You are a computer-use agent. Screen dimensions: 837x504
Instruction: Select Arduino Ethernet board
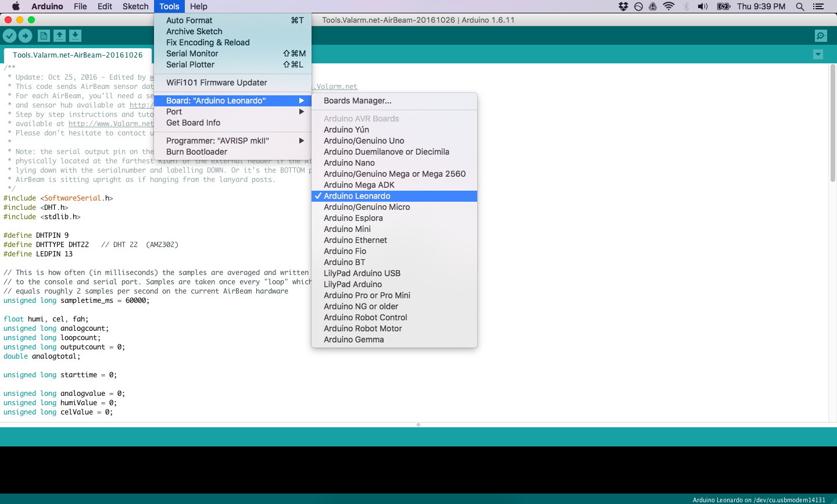click(394, 240)
